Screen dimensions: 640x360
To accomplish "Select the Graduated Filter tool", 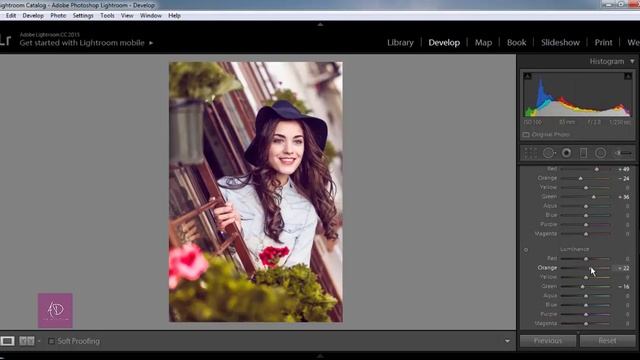I will click(x=584, y=153).
